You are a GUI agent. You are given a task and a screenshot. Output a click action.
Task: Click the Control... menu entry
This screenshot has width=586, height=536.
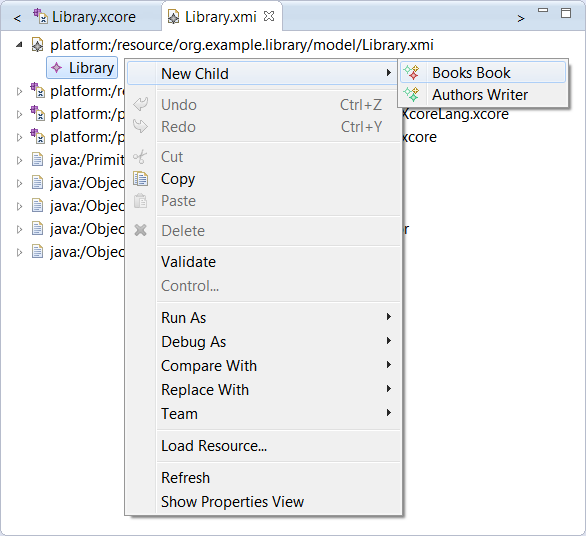(263, 286)
